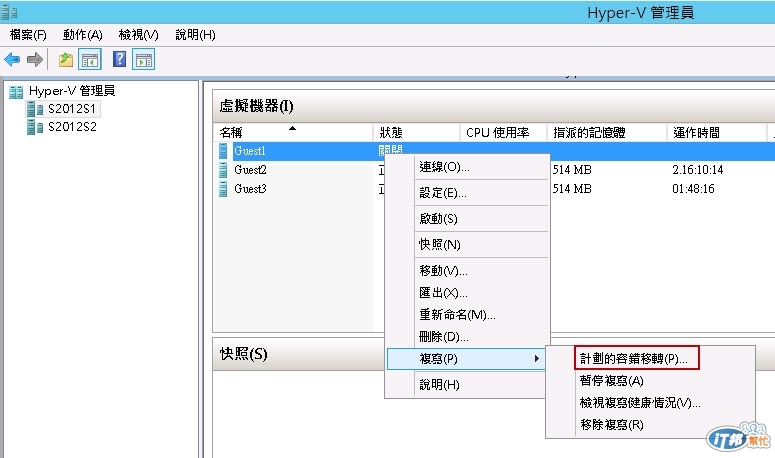Toggle the show/hide console tree icon
This screenshot has width=775, height=458.
pyautogui.click(x=90, y=60)
